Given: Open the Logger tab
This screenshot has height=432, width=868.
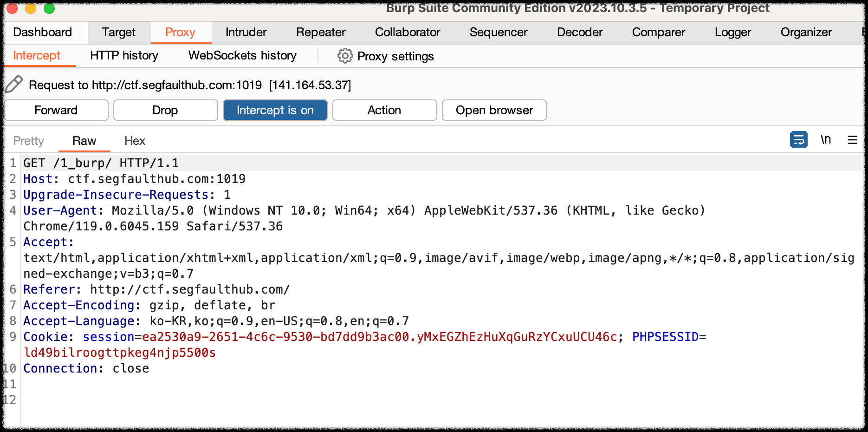Looking at the screenshot, I should click(733, 32).
